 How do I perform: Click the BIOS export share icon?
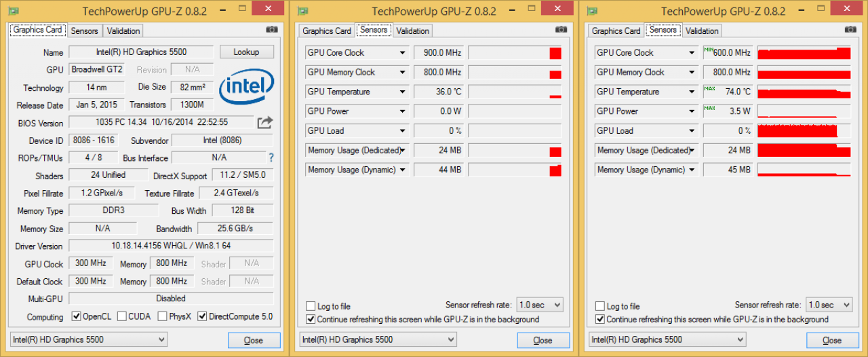click(265, 122)
